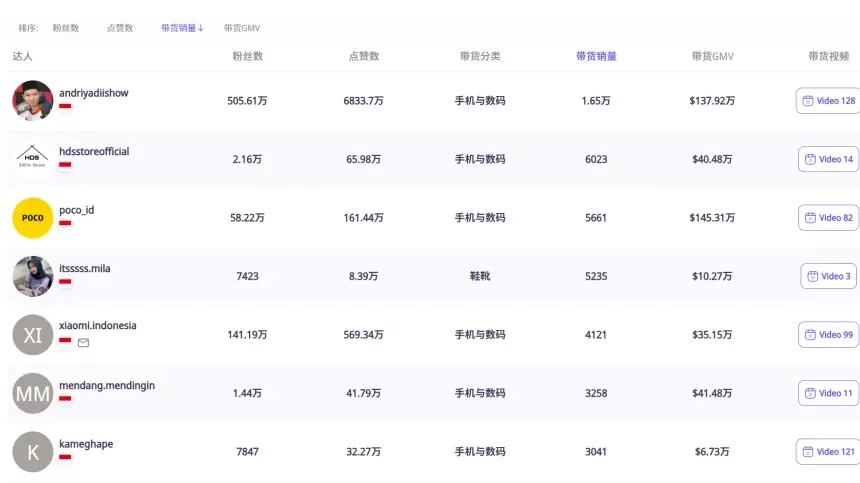This screenshot has height=483, width=860.
Task: Open Video 128 button for andriyadiishow
Action: (828, 101)
